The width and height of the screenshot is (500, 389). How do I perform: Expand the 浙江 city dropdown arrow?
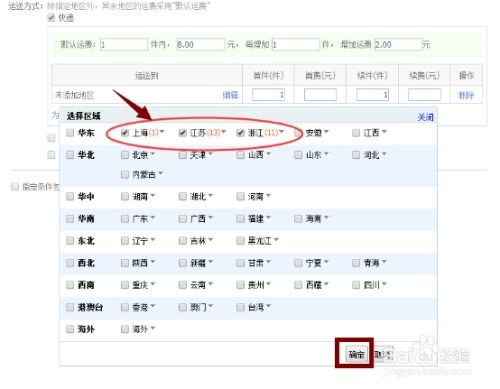point(282,132)
